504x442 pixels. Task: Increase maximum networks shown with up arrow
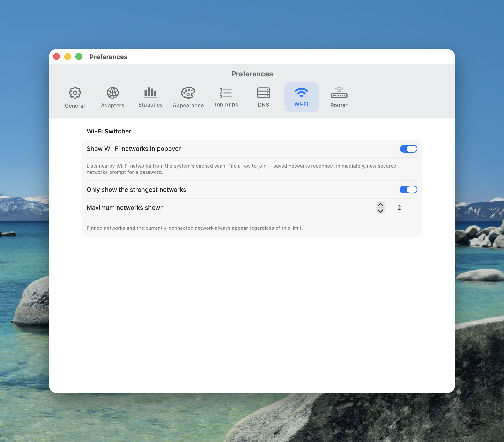click(380, 205)
